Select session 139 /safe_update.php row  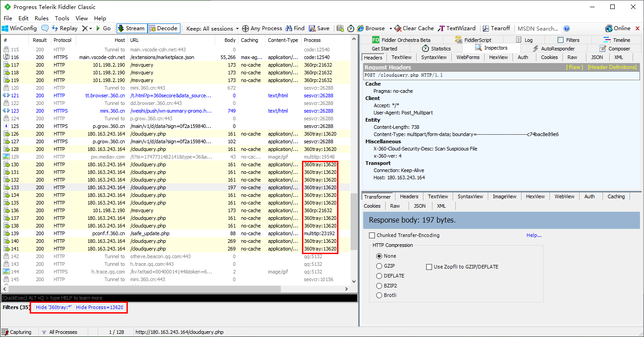click(175, 233)
